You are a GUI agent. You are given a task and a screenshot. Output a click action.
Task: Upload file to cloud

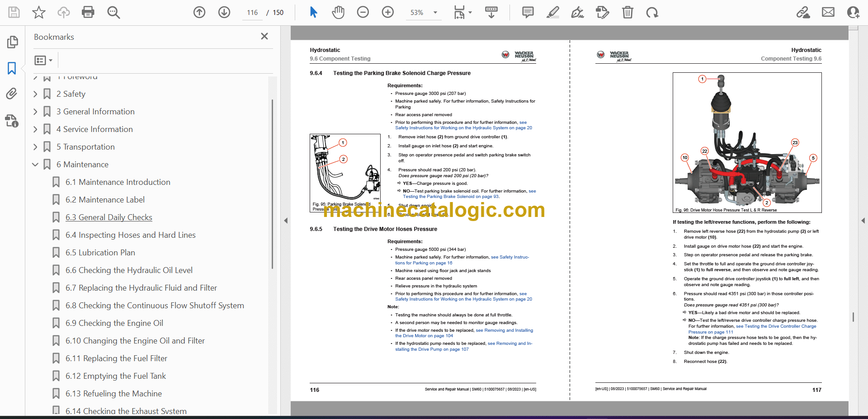(64, 12)
